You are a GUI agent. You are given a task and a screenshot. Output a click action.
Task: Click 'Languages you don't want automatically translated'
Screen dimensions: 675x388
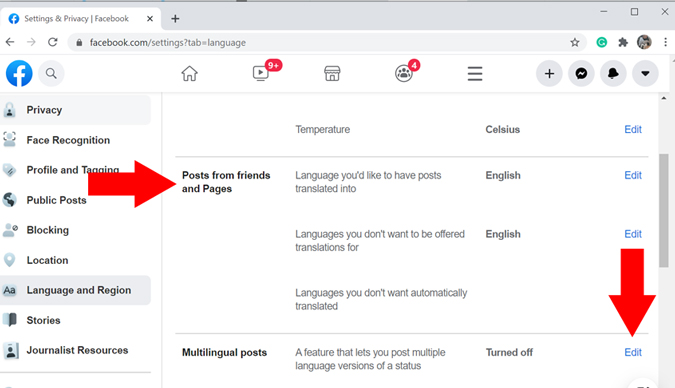pyautogui.click(x=381, y=299)
